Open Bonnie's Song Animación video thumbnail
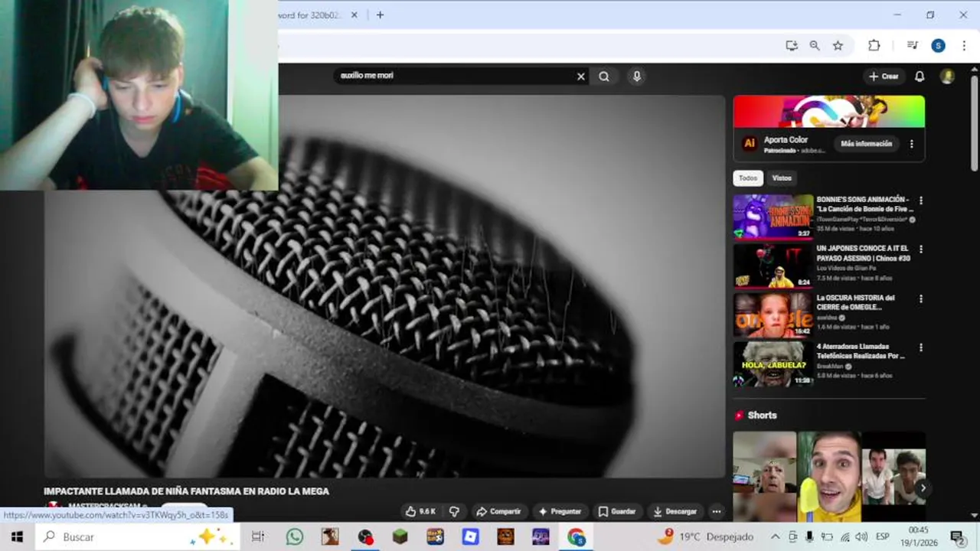The image size is (980, 551). coord(773,217)
